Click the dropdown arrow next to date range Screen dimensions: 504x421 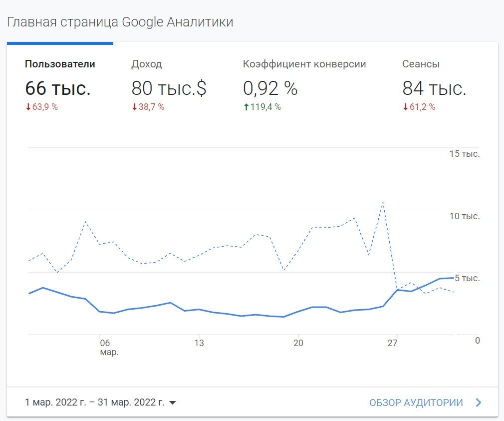(173, 403)
